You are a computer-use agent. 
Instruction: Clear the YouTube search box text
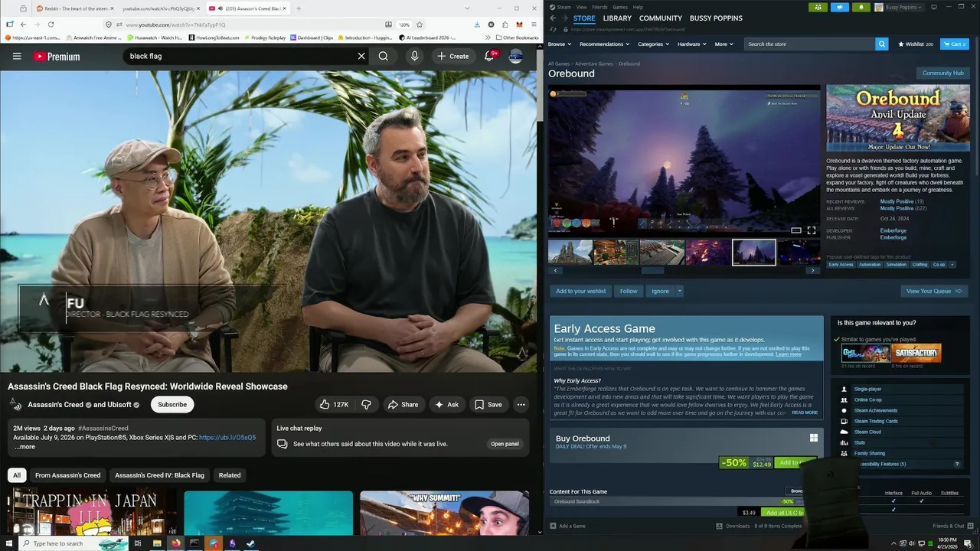pos(361,56)
